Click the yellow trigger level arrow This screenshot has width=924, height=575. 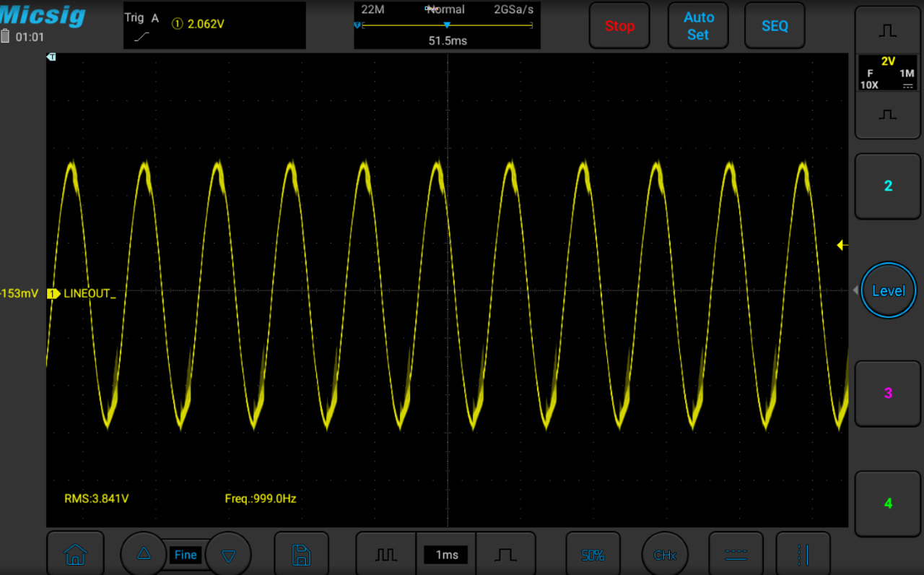[x=842, y=246]
